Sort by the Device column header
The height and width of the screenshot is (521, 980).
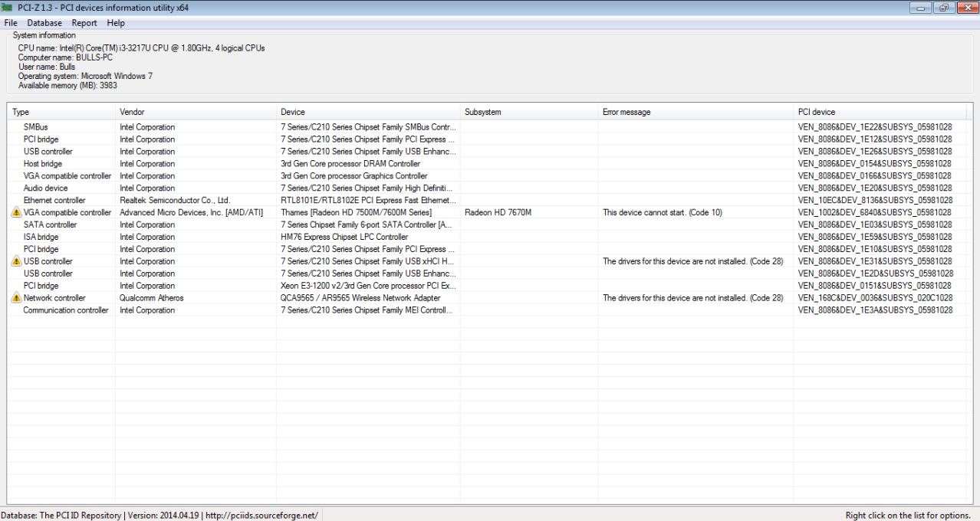point(368,112)
